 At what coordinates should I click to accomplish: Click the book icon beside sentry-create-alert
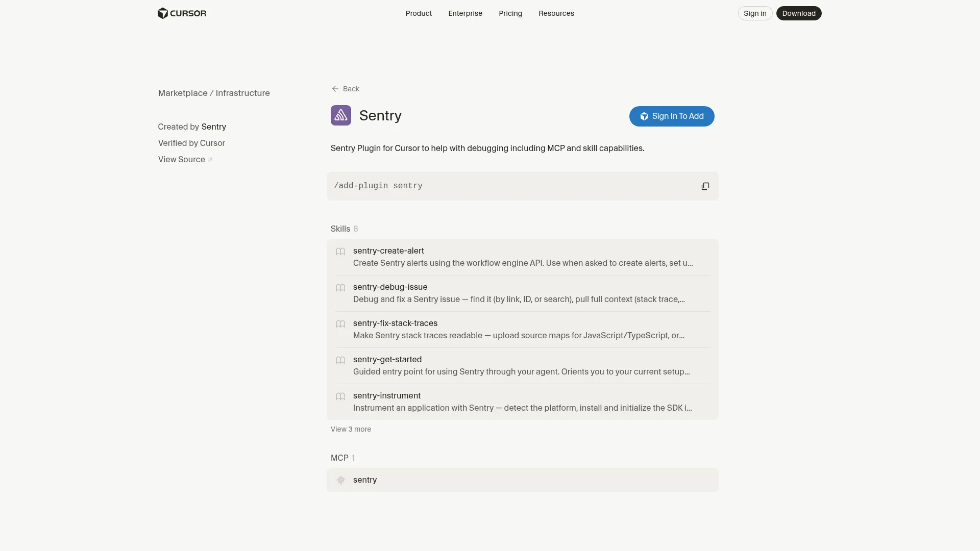pyautogui.click(x=340, y=252)
